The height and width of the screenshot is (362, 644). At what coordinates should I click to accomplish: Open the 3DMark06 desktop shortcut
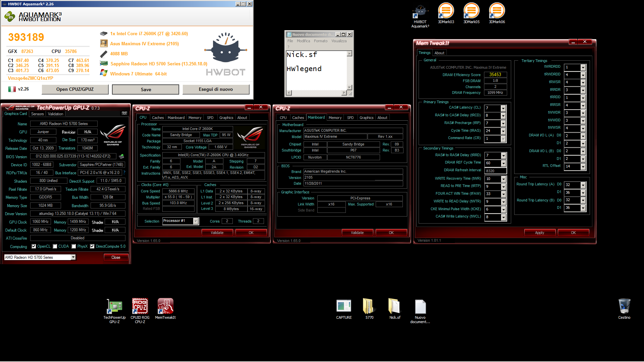coord(497,13)
